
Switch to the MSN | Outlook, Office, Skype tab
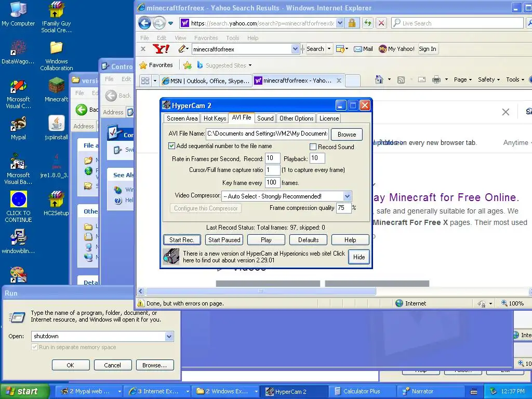pos(206,81)
